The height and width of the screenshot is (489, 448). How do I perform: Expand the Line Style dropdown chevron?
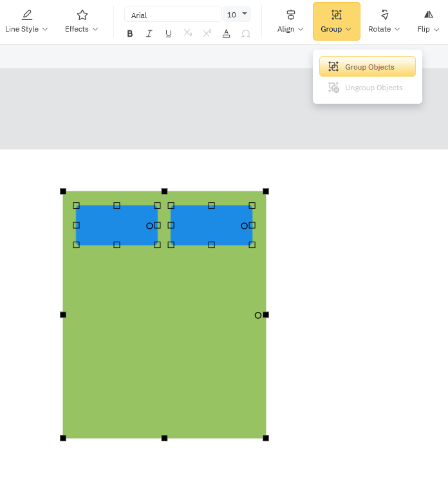click(x=45, y=29)
